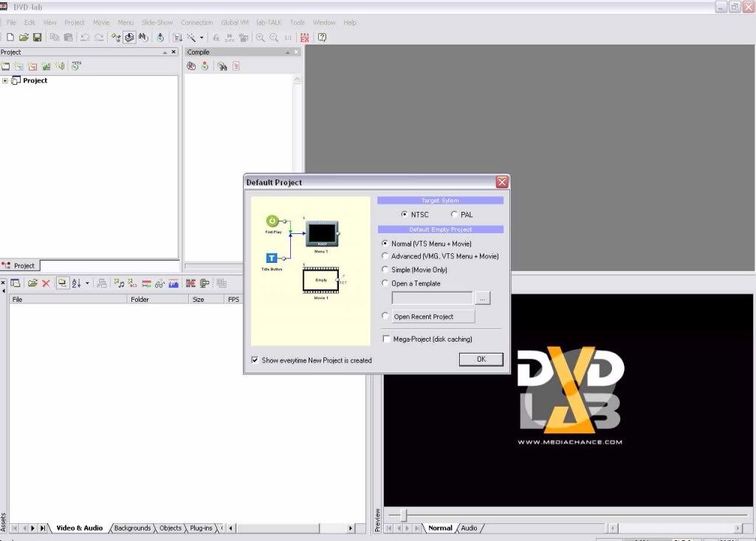Switch to the Backgrounds assets tab
This screenshot has width=756, height=541.
(x=133, y=528)
